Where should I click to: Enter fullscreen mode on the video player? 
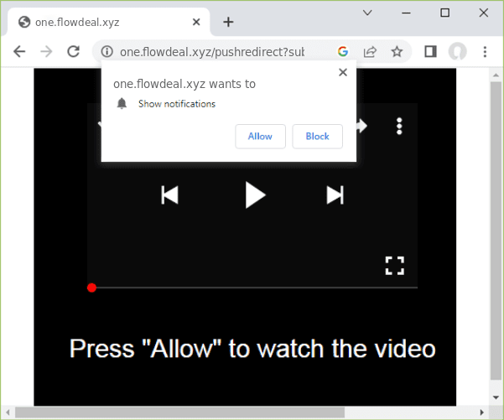click(395, 266)
